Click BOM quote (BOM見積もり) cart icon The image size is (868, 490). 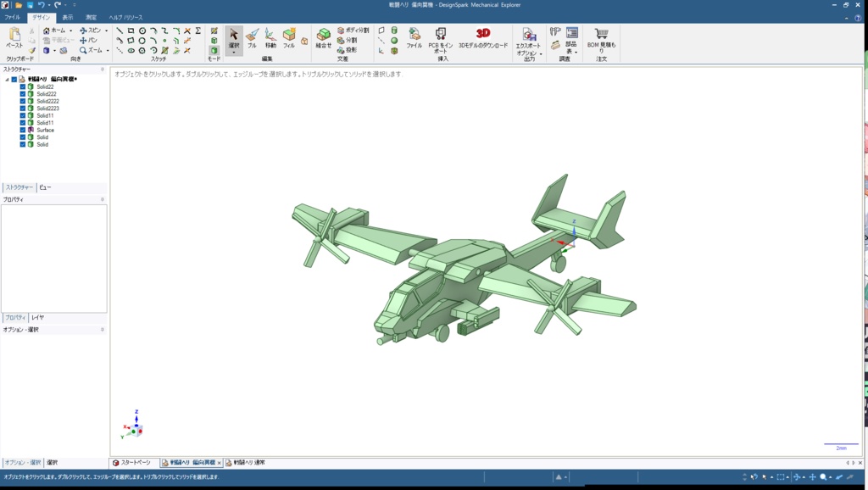[x=601, y=34]
